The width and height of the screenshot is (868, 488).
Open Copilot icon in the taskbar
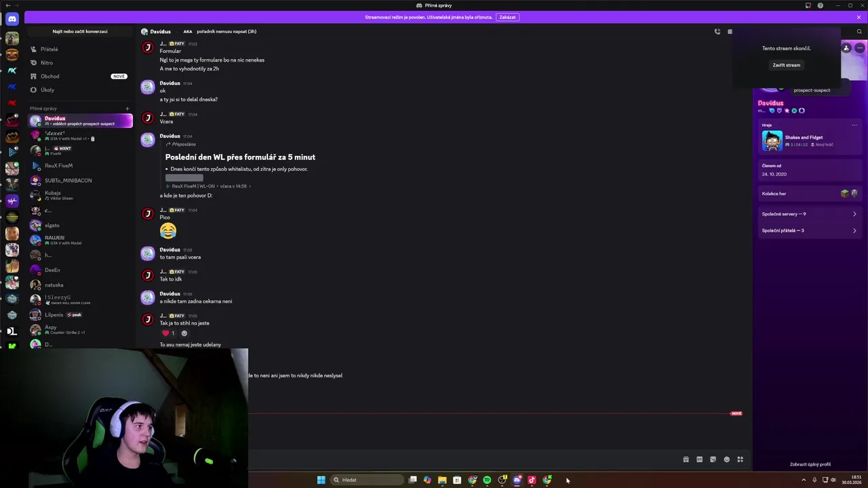(427, 480)
